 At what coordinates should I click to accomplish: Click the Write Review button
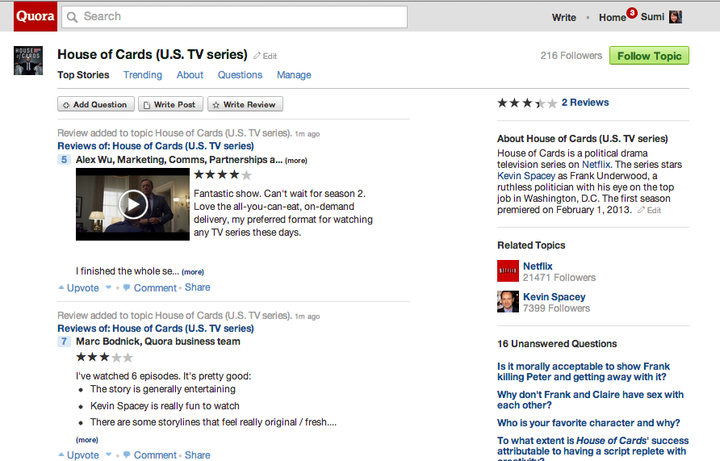click(x=245, y=104)
